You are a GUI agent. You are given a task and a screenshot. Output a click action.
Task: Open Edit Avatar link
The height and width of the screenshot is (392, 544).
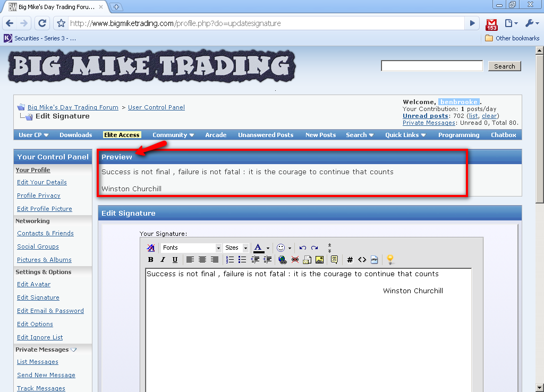pos(33,284)
